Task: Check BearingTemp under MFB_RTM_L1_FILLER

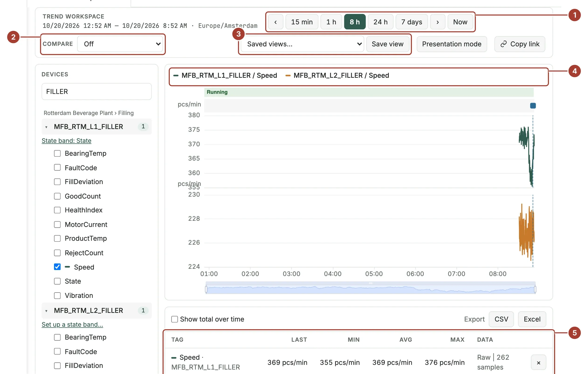Action: click(x=57, y=153)
